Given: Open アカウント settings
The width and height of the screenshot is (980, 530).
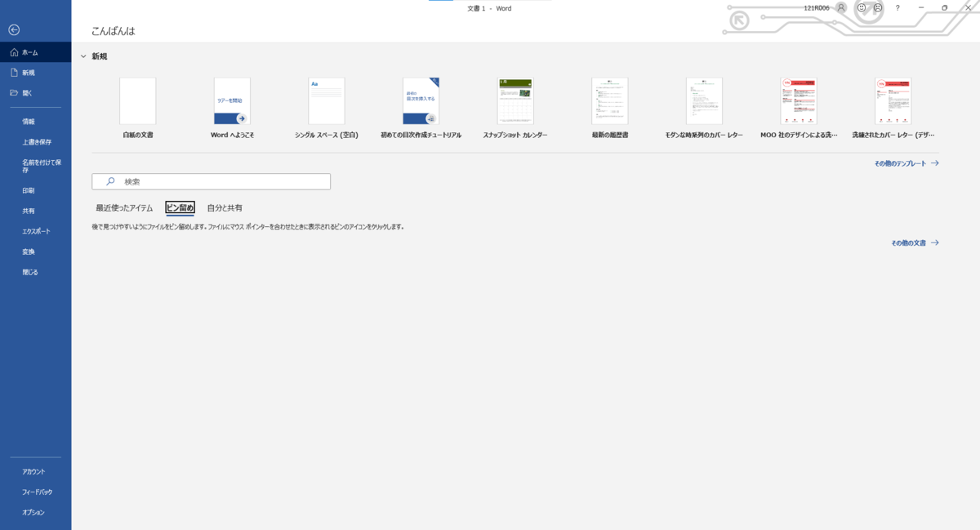Looking at the screenshot, I should point(36,472).
